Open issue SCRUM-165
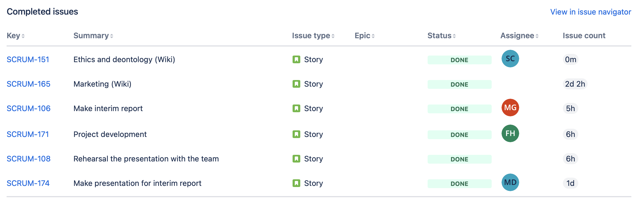Screen dimensions: 644x209 [28, 84]
